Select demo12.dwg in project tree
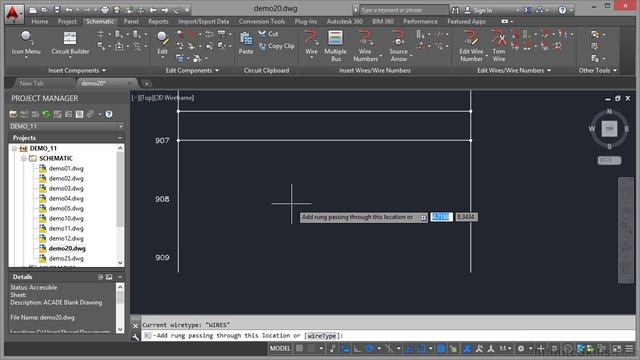Image resolution: width=640 pixels, height=360 pixels. (x=66, y=238)
